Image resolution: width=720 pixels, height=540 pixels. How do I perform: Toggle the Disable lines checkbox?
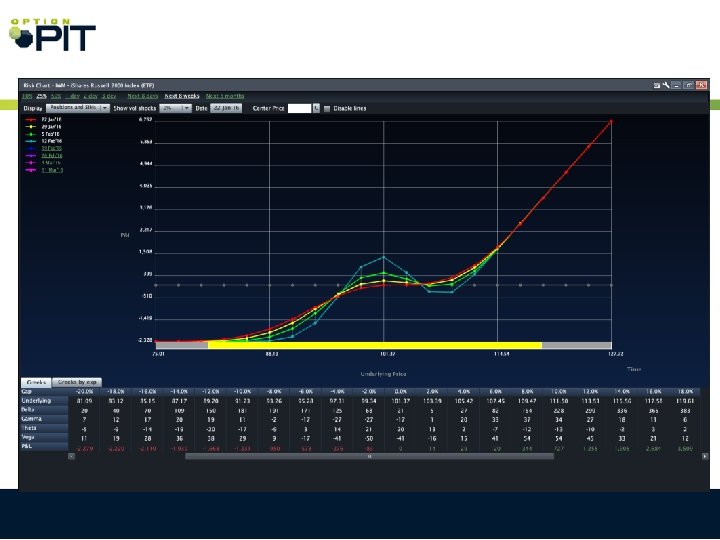click(x=327, y=109)
